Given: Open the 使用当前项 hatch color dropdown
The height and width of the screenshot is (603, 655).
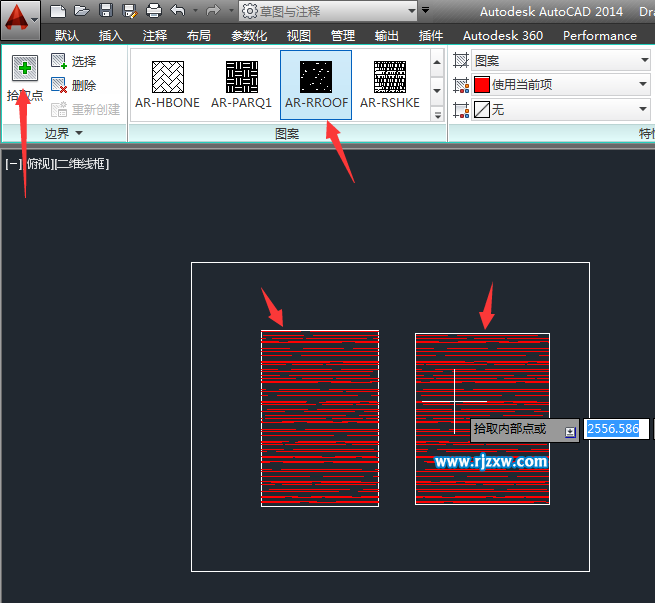Looking at the screenshot, I should point(561,85).
